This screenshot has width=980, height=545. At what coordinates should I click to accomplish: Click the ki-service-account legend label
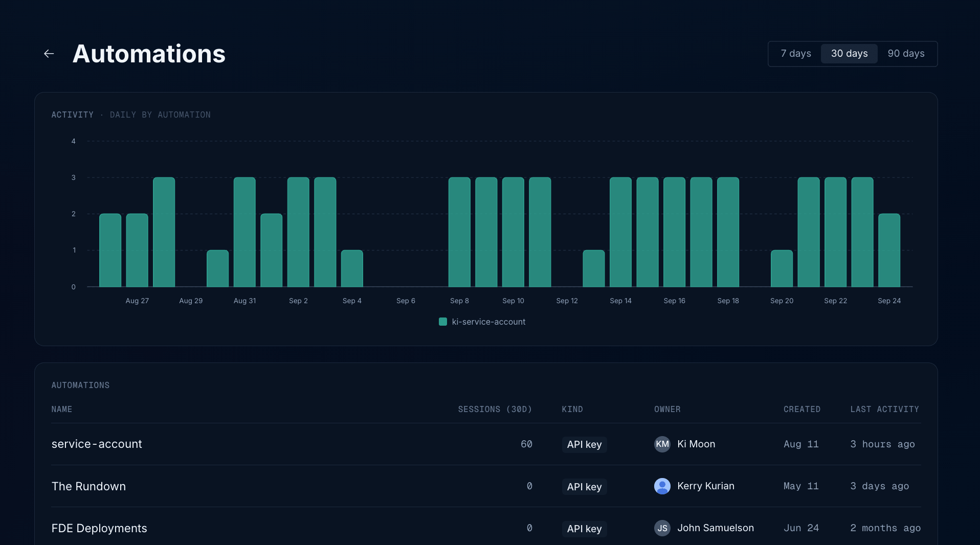pos(488,322)
